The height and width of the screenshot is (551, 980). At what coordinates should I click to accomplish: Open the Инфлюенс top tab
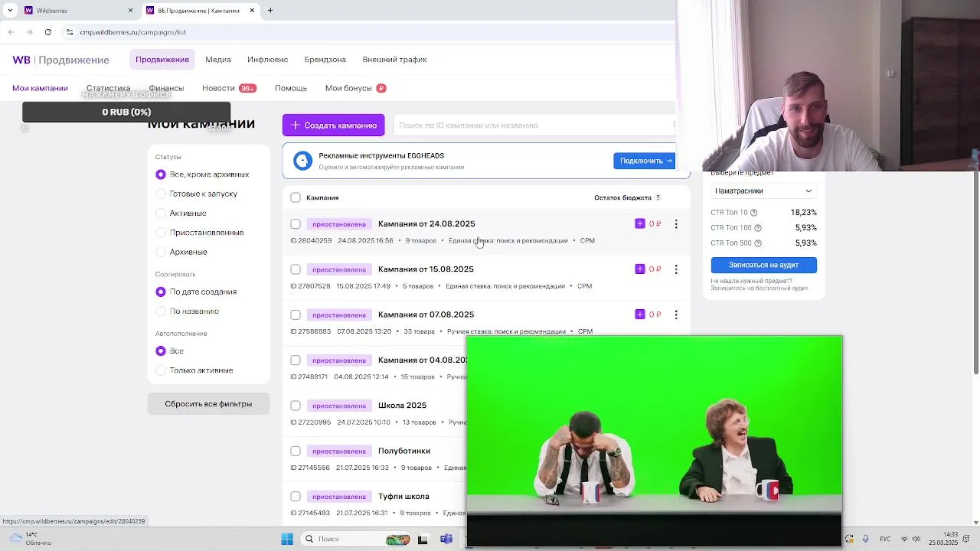(x=267, y=60)
